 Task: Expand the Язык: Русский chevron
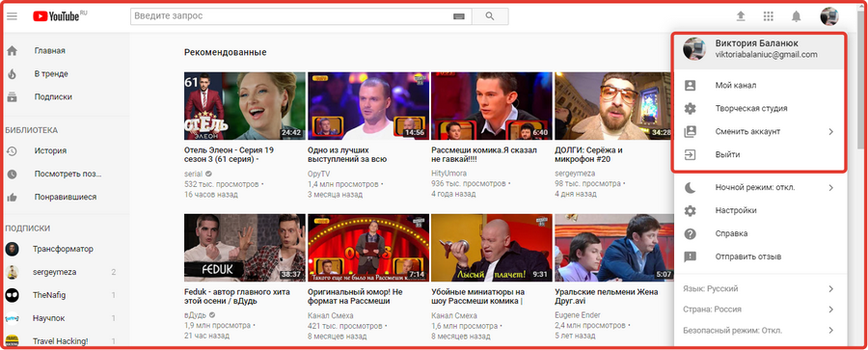[831, 288]
